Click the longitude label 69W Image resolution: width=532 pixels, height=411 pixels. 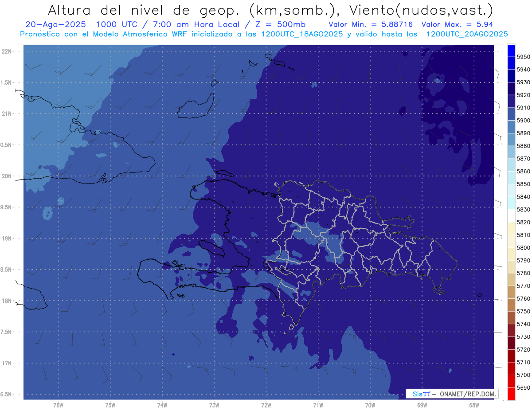(422, 405)
